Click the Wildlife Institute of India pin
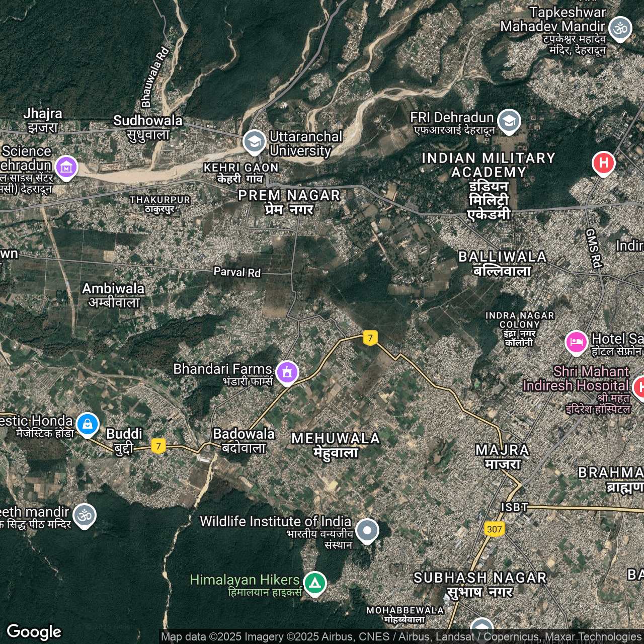This screenshot has height=644, width=644. pos(367,530)
